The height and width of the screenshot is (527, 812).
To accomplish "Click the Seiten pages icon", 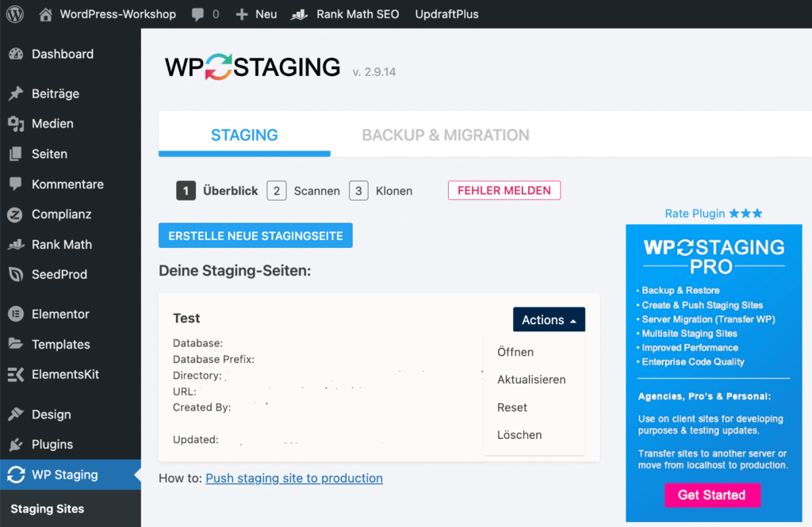I will click(16, 154).
